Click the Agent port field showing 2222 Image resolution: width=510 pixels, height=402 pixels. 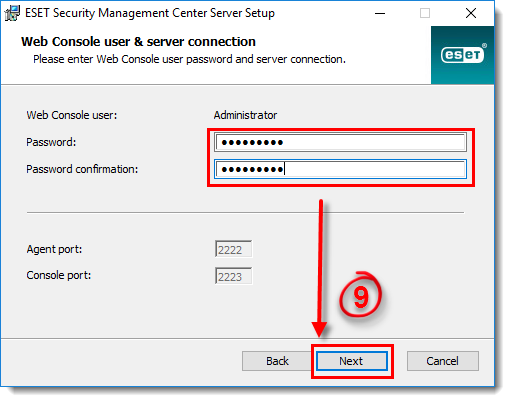click(x=233, y=249)
